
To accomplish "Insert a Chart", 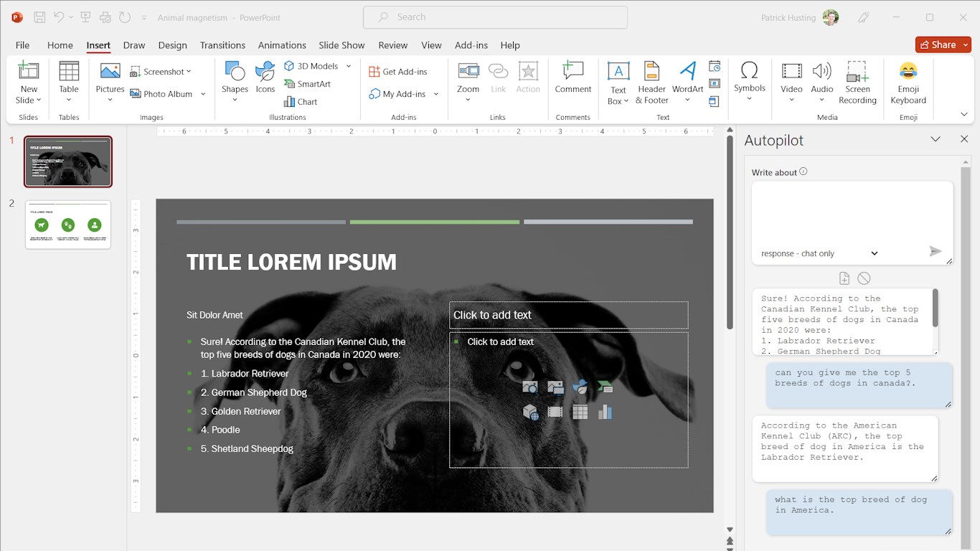I will (x=301, y=102).
